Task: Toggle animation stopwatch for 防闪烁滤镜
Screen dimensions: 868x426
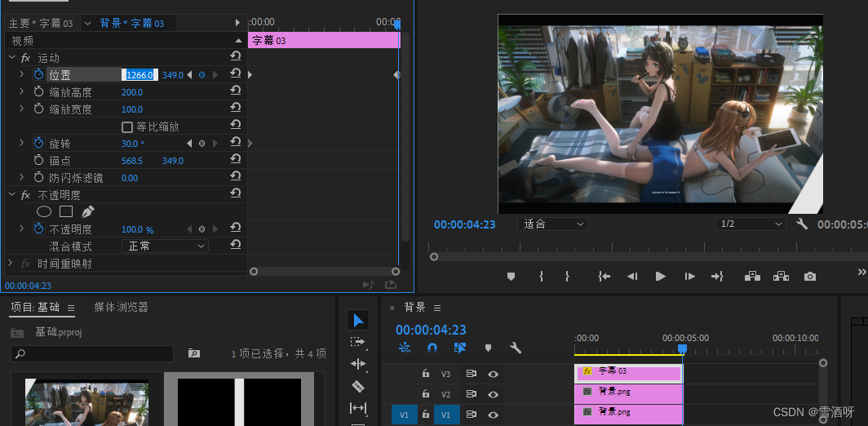Action: point(39,178)
